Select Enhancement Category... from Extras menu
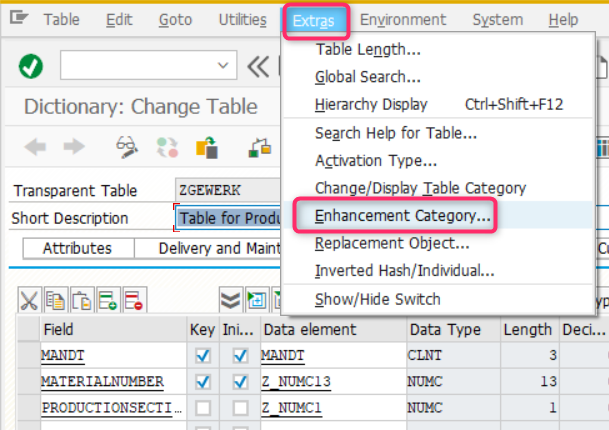The image size is (609, 430). [x=402, y=215]
